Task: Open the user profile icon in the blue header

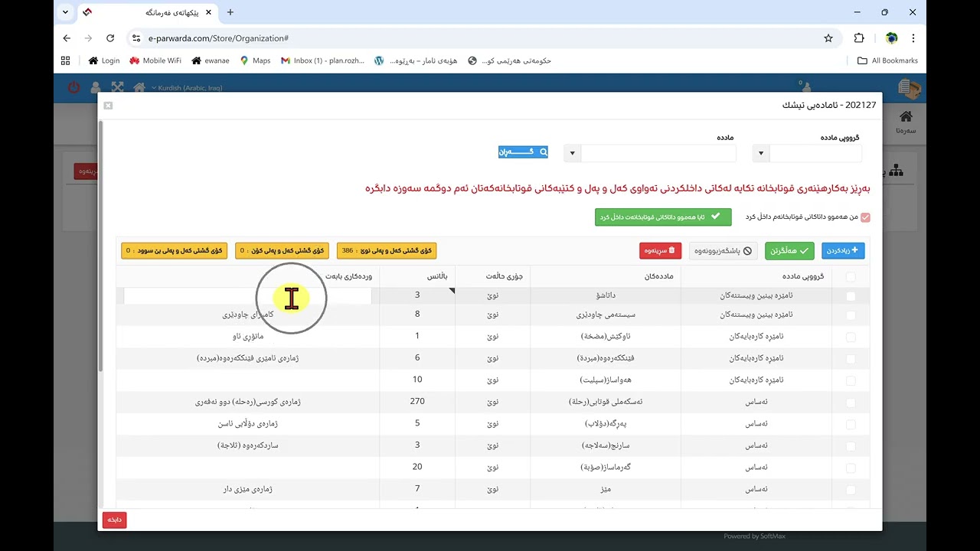Action: pos(95,87)
